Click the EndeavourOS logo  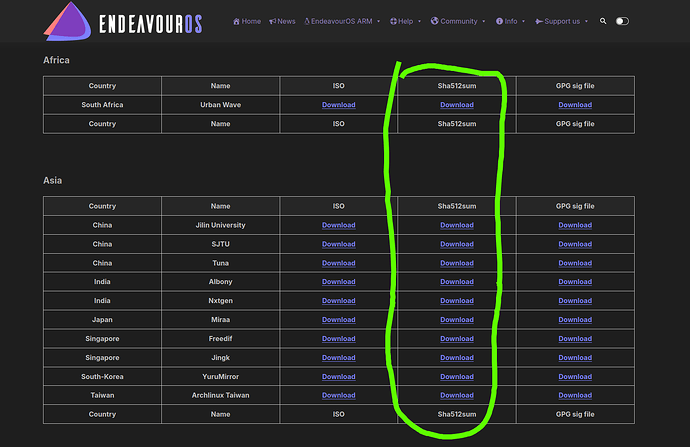coord(123,22)
